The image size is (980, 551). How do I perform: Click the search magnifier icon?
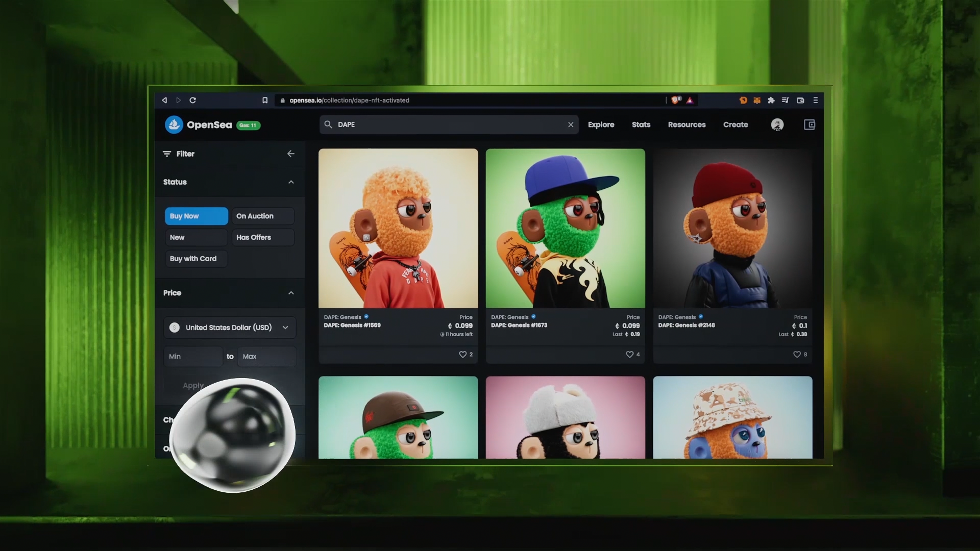pos(328,124)
